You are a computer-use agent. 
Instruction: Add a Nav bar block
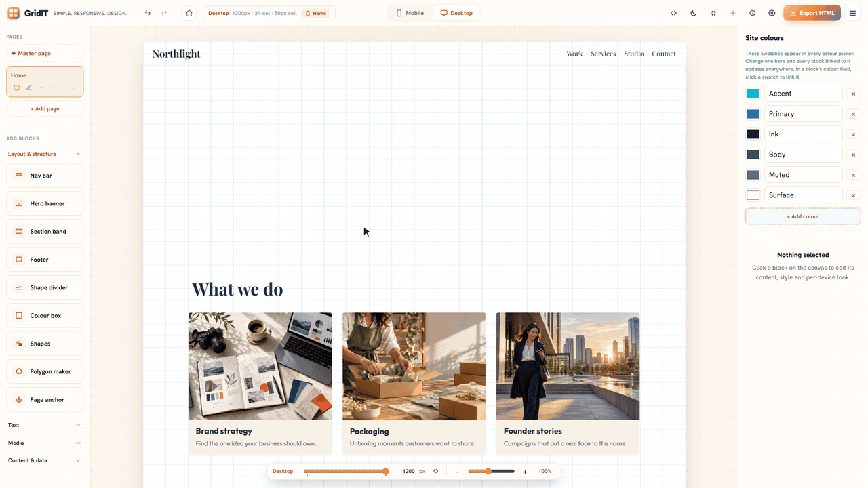(x=45, y=176)
